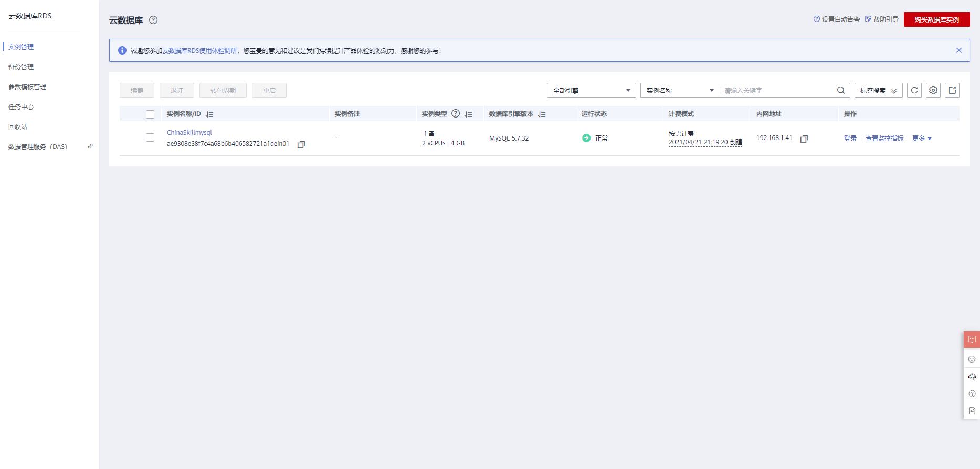The width and height of the screenshot is (980, 469).
Task: Click the link icon next to 数据管理服务 (DAS)
Action: 90,146
